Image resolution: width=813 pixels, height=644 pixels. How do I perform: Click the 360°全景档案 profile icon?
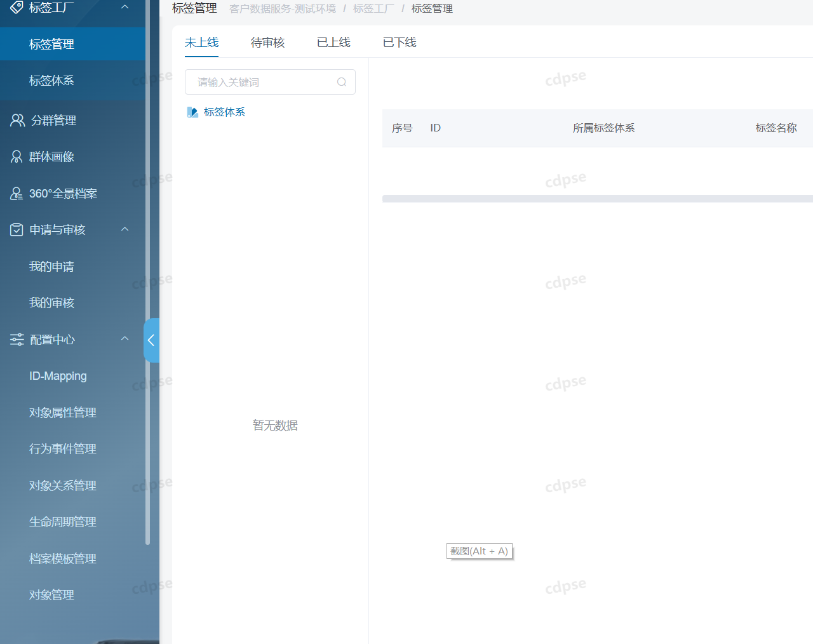[x=17, y=193]
